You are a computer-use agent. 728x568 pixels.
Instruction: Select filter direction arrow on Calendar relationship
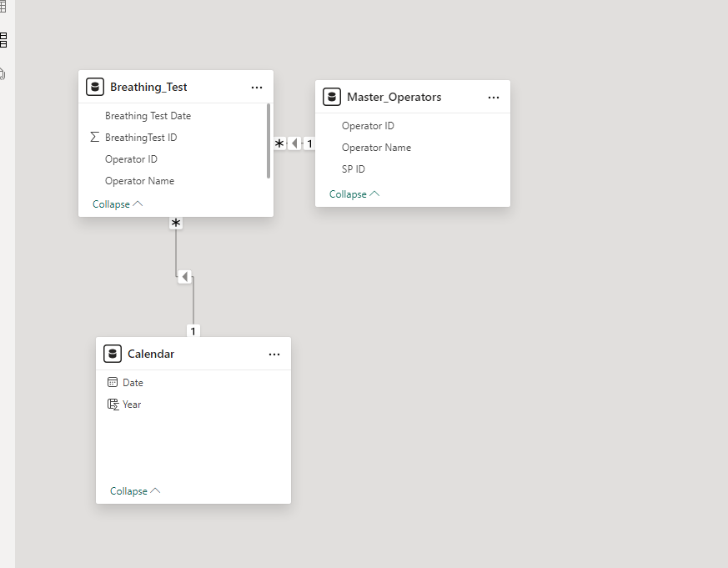coord(185,277)
